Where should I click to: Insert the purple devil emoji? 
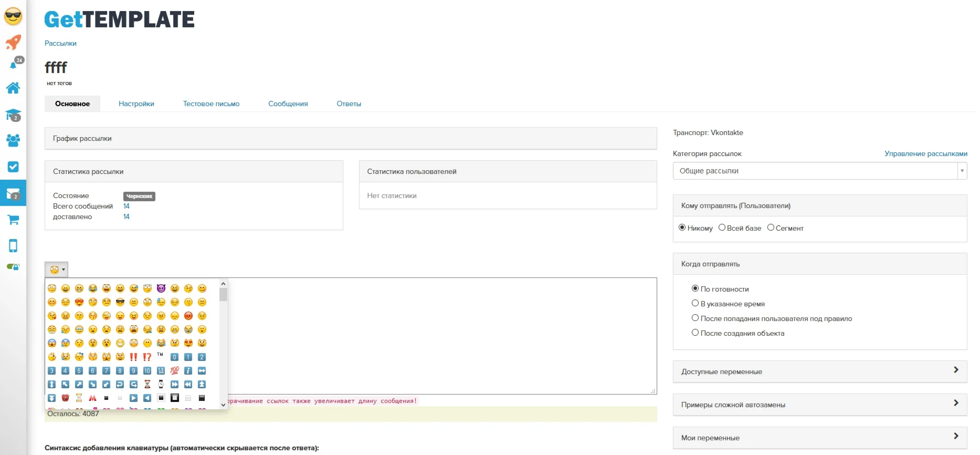(x=161, y=288)
